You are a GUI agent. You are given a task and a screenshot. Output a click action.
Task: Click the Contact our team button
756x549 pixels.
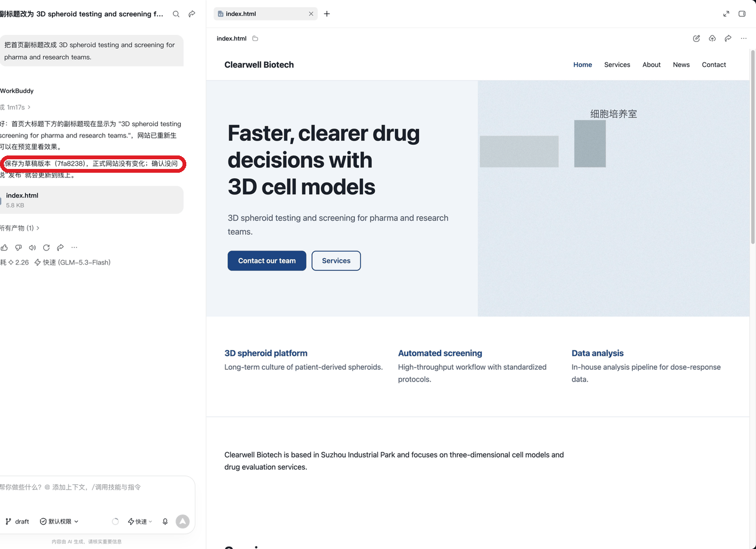point(267,261)
